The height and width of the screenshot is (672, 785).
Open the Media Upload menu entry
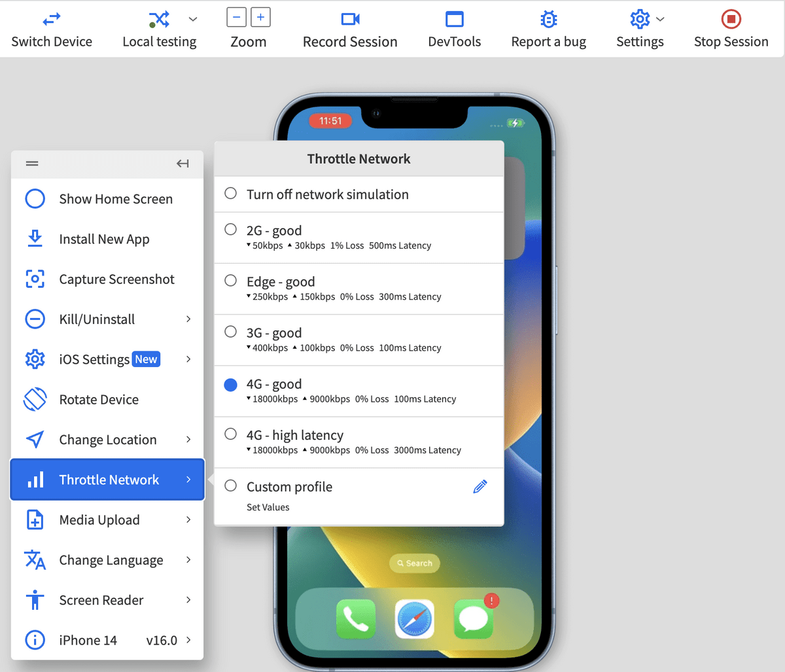pyautogui.click(x=107, y=520)
